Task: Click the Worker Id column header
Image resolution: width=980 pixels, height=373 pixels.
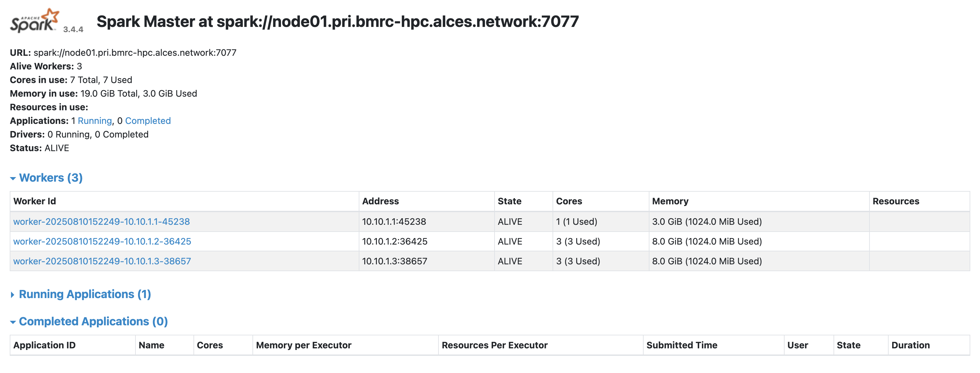Action: (x=35, y=201)
